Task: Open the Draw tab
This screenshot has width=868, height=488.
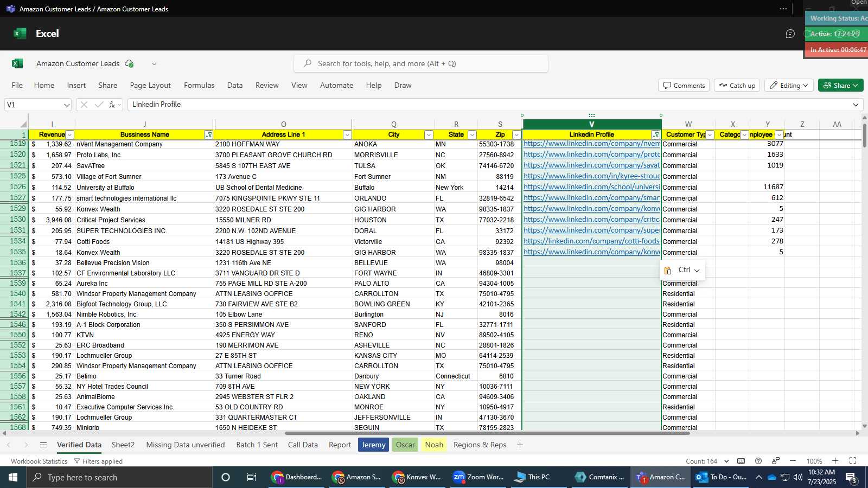Action: [x=403, y=85]
